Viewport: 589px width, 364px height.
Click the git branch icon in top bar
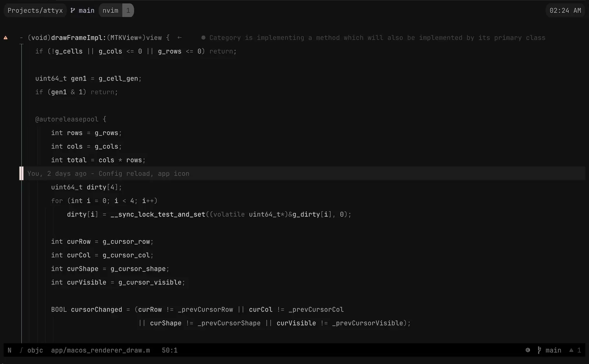click(73, 10)
